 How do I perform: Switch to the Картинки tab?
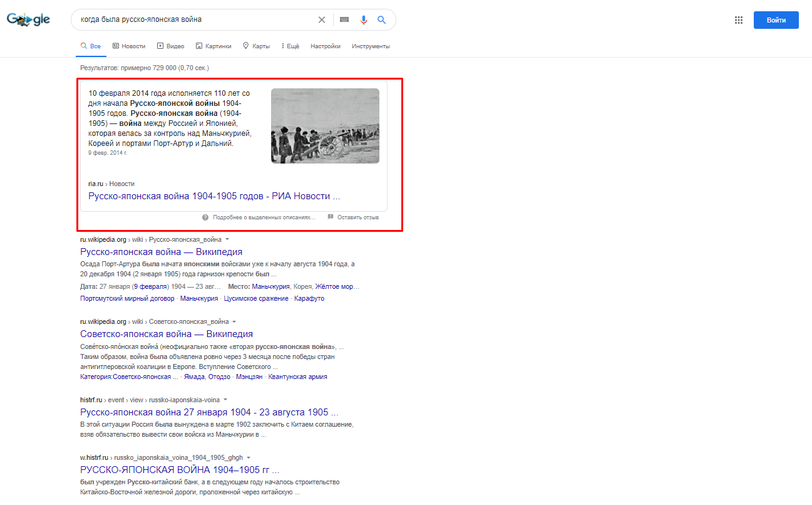pos(213,46)
